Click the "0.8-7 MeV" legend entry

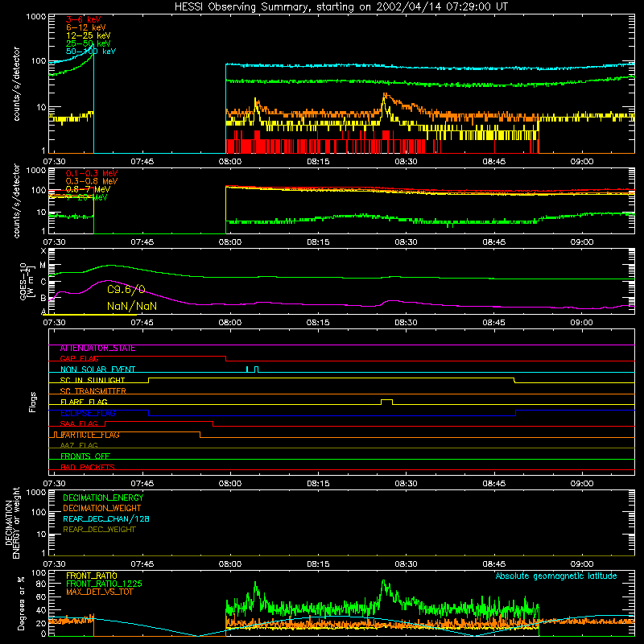click(x=88, y=189)
